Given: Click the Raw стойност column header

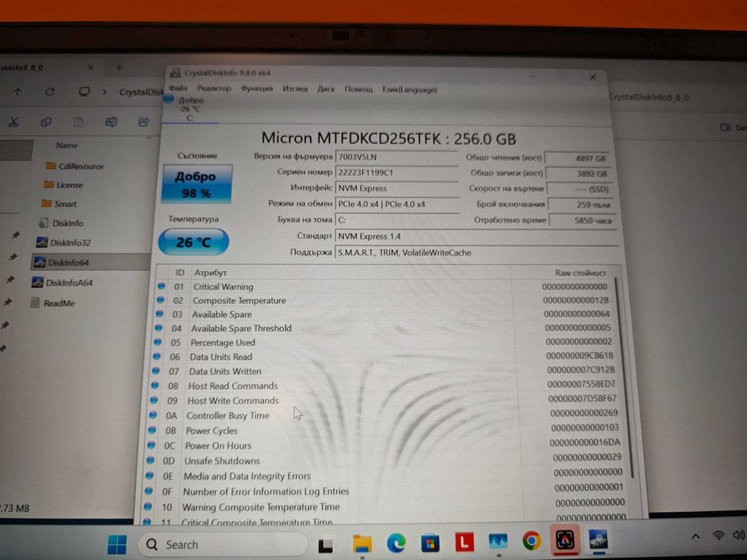Looking at the screenshot, I should point(580,274).
